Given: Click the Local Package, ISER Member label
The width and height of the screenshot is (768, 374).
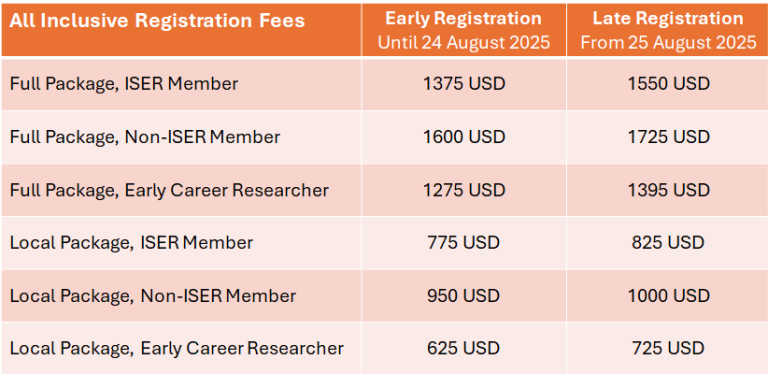Looking at the screenshot, I should pyautogui.click(x=131, y=243).
